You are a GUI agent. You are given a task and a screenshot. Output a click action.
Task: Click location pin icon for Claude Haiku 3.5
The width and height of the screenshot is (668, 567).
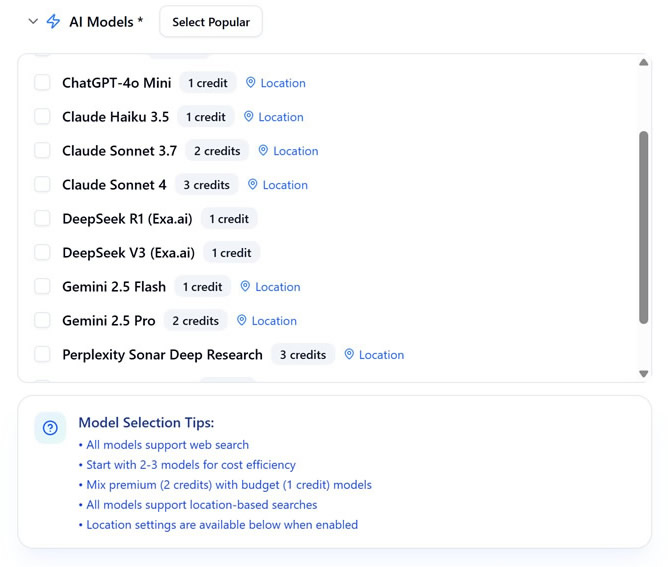tap(248, 117)
